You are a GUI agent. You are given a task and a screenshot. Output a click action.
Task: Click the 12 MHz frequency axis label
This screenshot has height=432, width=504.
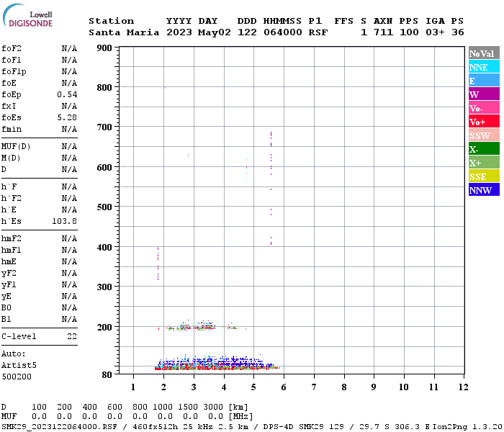pyautogui.click(x=463, y=387)
